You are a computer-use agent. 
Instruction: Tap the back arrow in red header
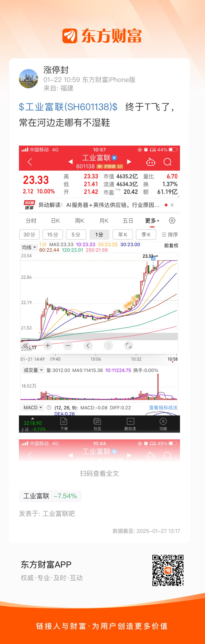30,162
